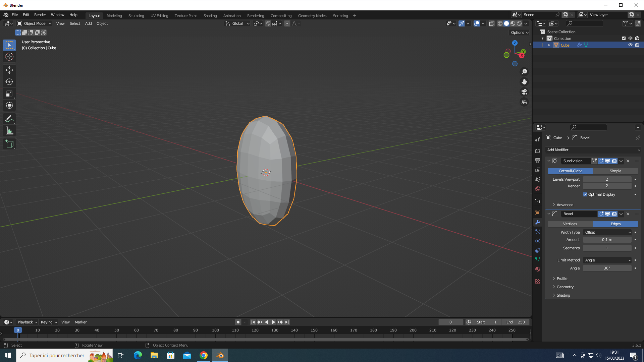Open the World properties tab

538,189
